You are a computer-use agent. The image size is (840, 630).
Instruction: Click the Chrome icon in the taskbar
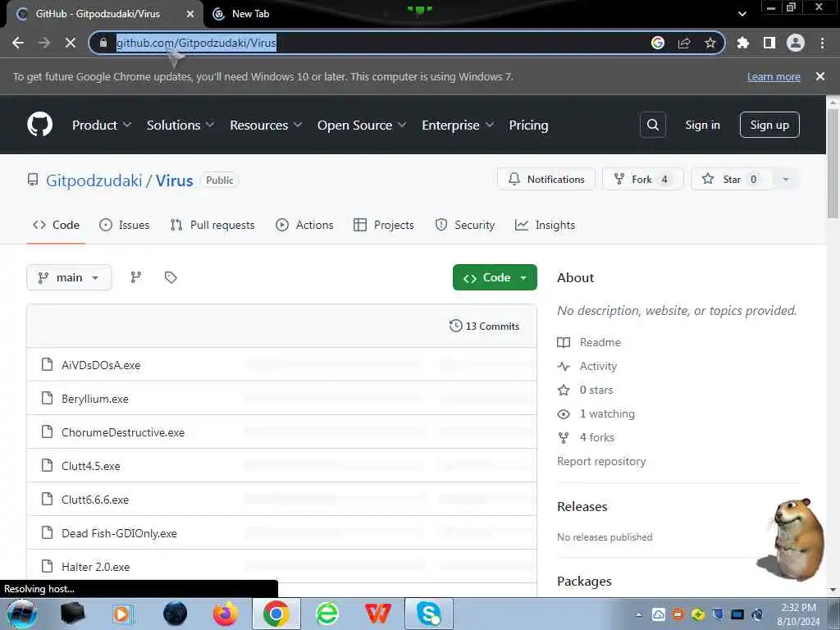pyautogui.click(x=276, y=614)
